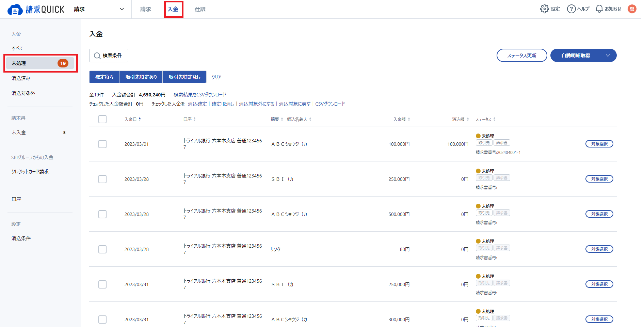Click the 消込対象外にする link
This screenshot has width=644, height=327.
257,104
